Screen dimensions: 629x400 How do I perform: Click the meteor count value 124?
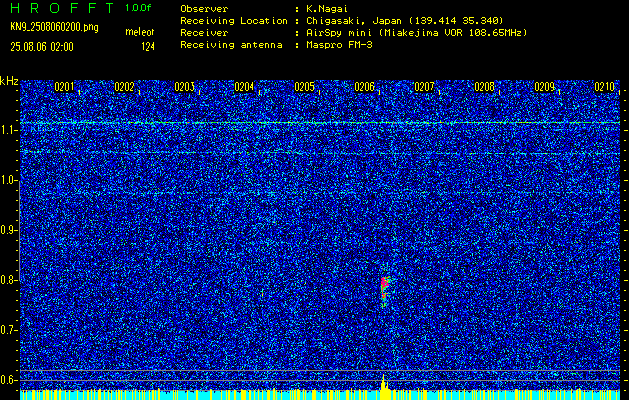148,47
